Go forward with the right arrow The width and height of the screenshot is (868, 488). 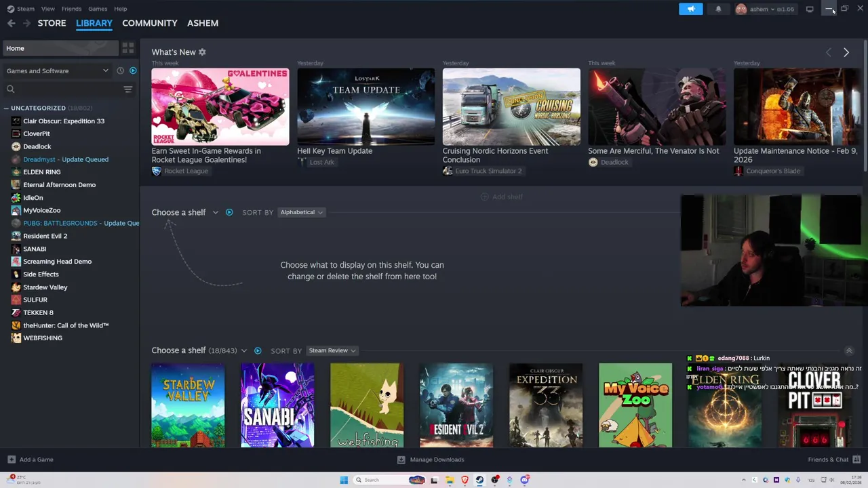26,23
